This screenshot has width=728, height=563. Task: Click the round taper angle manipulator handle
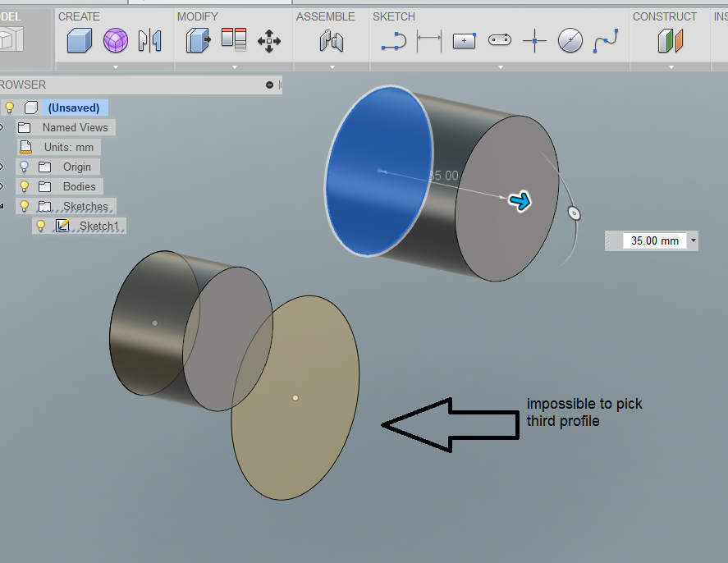(x=574, y=213)
